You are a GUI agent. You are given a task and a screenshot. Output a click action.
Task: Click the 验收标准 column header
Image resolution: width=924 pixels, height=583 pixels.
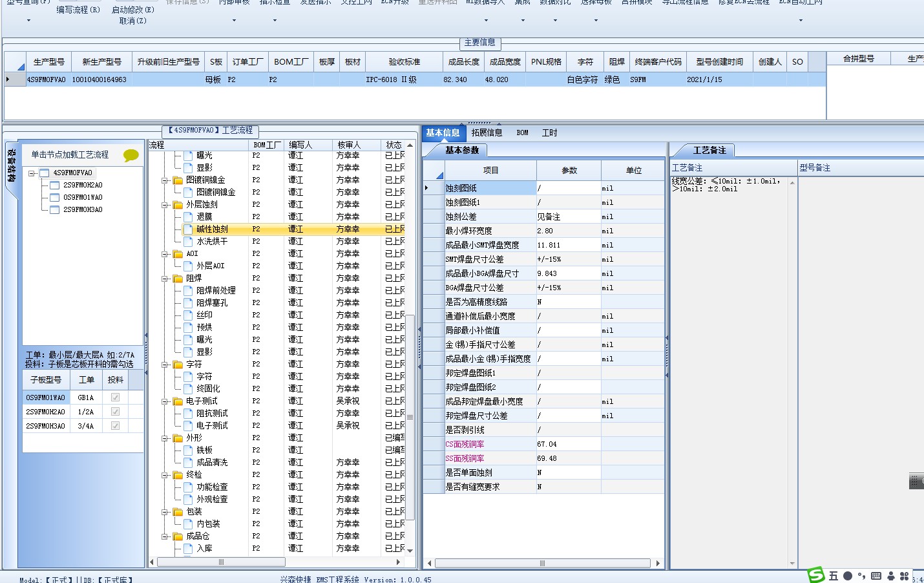[404, 62]
